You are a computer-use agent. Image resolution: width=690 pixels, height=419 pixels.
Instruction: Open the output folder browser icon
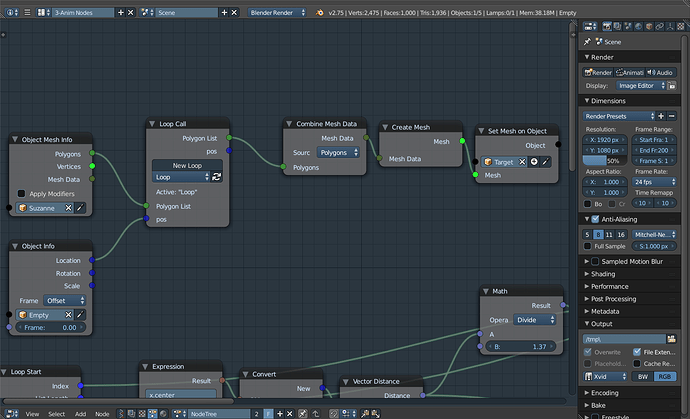coord(671,339)
